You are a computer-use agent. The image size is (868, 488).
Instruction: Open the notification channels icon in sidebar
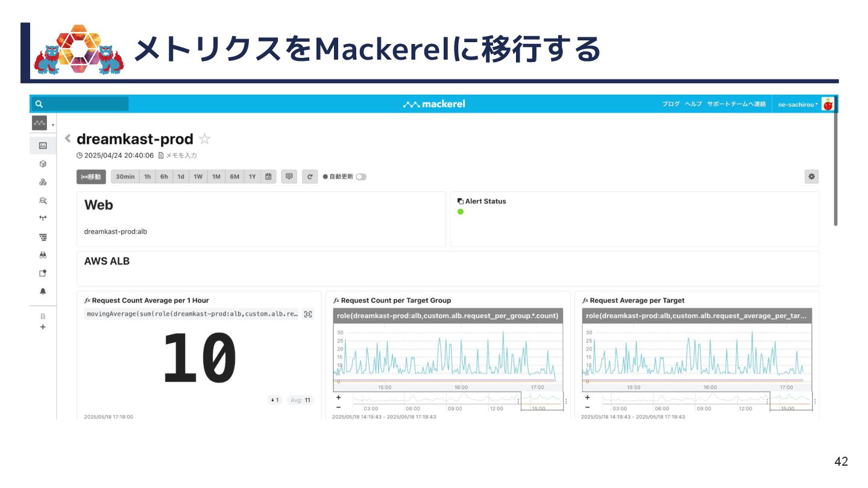pyautogui.click(x=43, y=273)
